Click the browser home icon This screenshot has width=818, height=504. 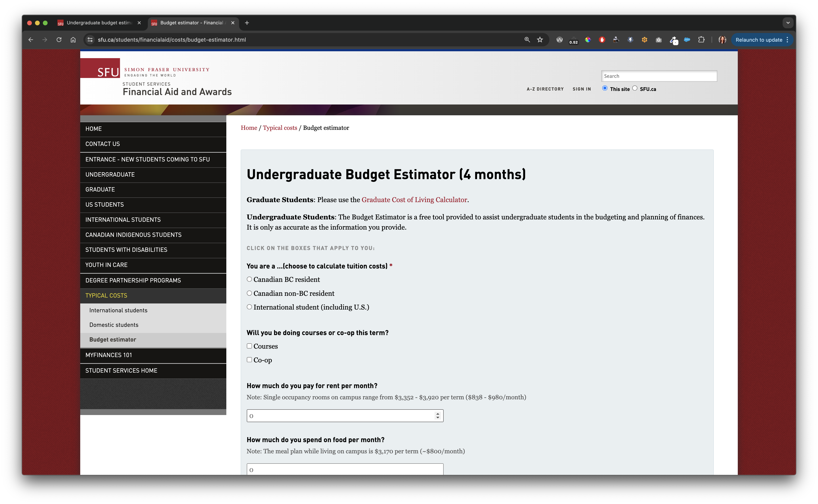click(73, 40)
